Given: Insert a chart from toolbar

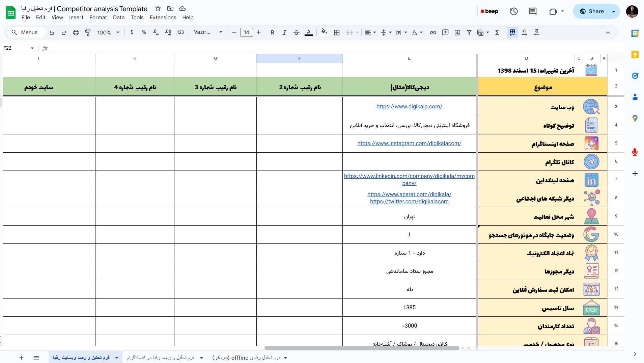Looking at the screenshot, I should (457, 32).
